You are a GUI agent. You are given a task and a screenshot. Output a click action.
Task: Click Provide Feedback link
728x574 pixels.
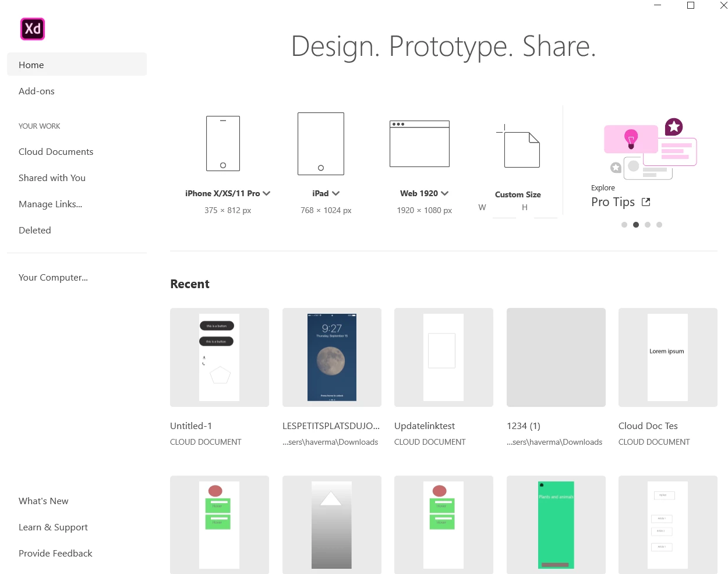(x=55, y=553)
